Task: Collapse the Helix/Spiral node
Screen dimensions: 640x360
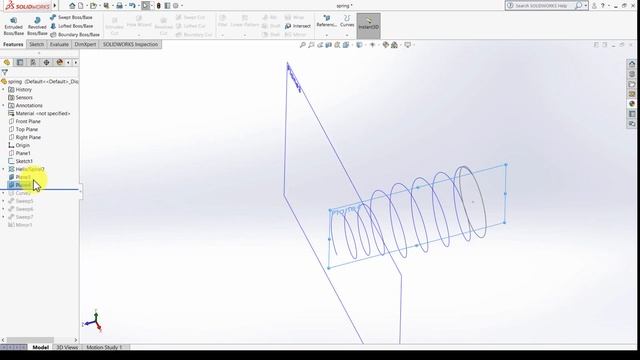Action: coord(4,169)
